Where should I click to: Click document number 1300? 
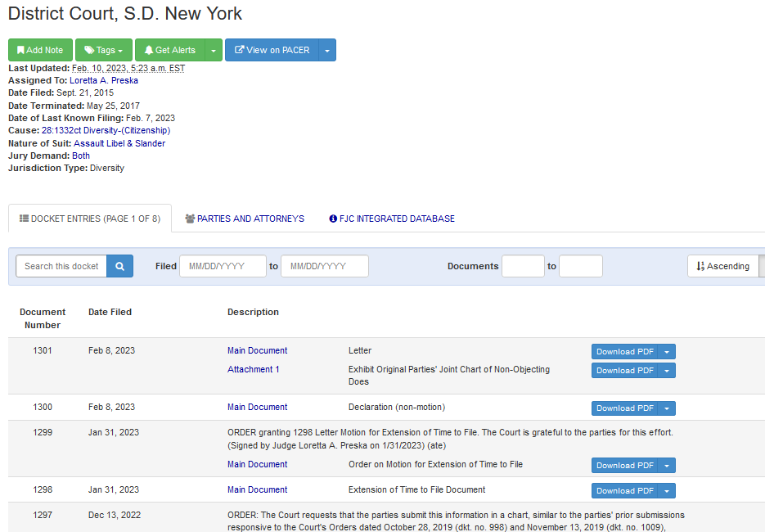43,407
